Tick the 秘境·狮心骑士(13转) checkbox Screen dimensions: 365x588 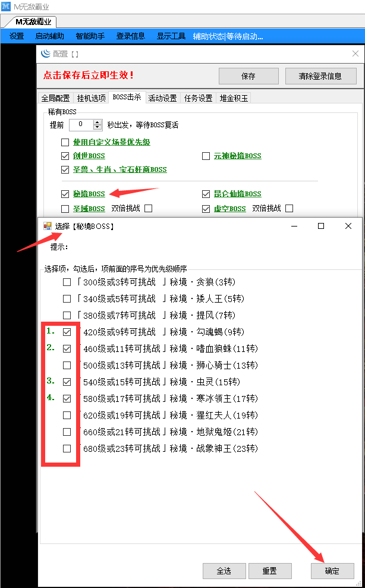coord(67,365)
